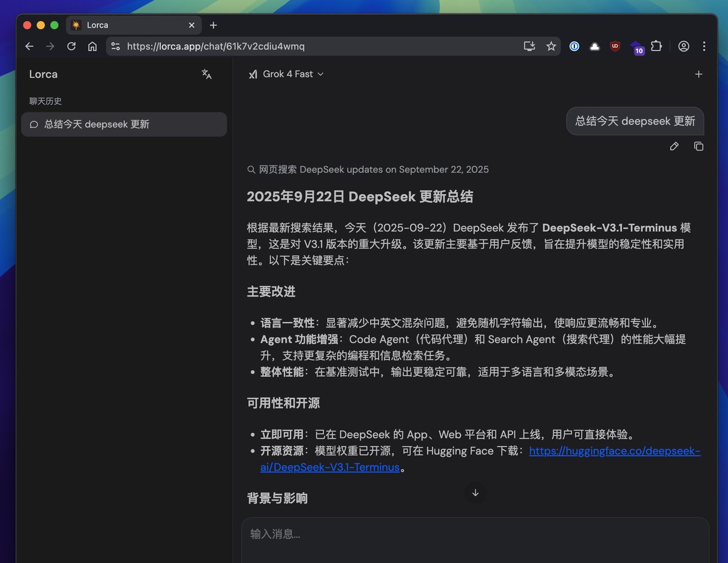
Task: Open chat history item 总结今天 deepseek 更新
Action: tap(124, 124)
